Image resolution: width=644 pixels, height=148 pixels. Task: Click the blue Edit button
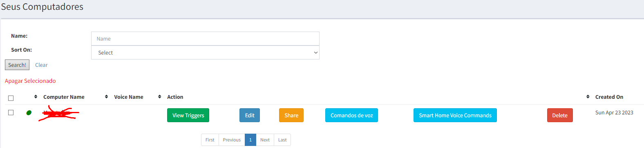point(250,115)
